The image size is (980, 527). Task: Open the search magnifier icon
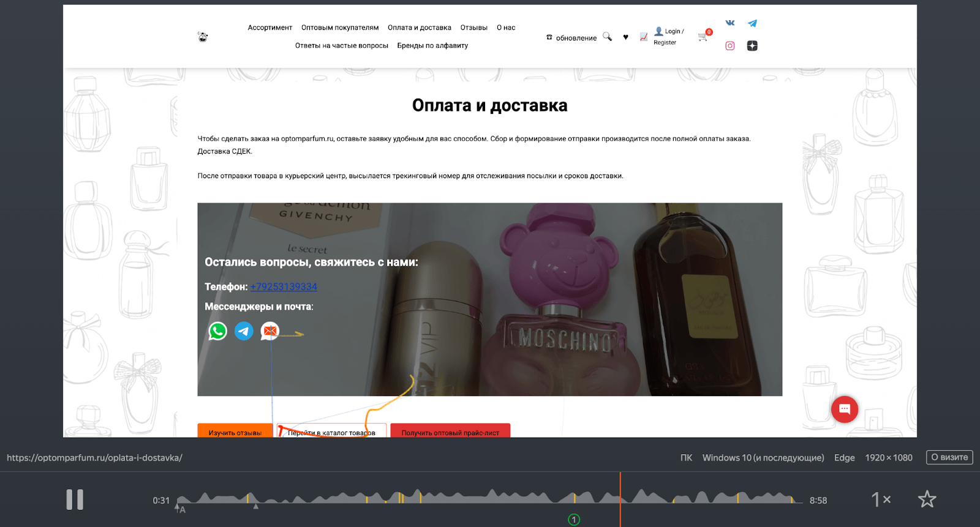607,37
